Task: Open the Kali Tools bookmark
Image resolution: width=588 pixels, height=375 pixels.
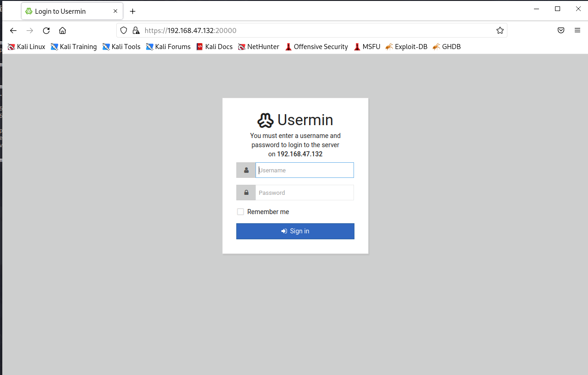Action: coord(121,47)
